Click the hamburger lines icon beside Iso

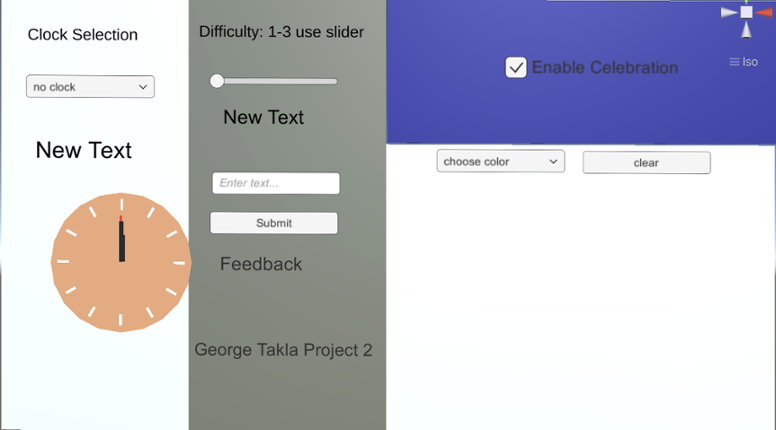pos(734,62)
